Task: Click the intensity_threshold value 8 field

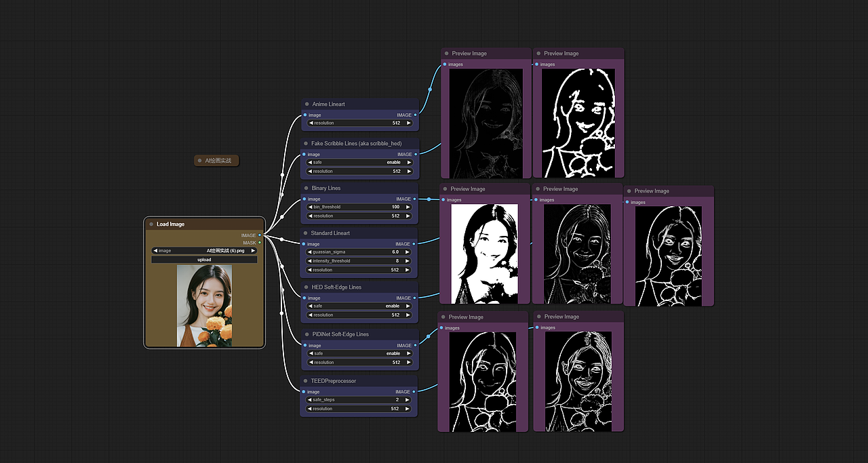Action: tap(359, 261)
